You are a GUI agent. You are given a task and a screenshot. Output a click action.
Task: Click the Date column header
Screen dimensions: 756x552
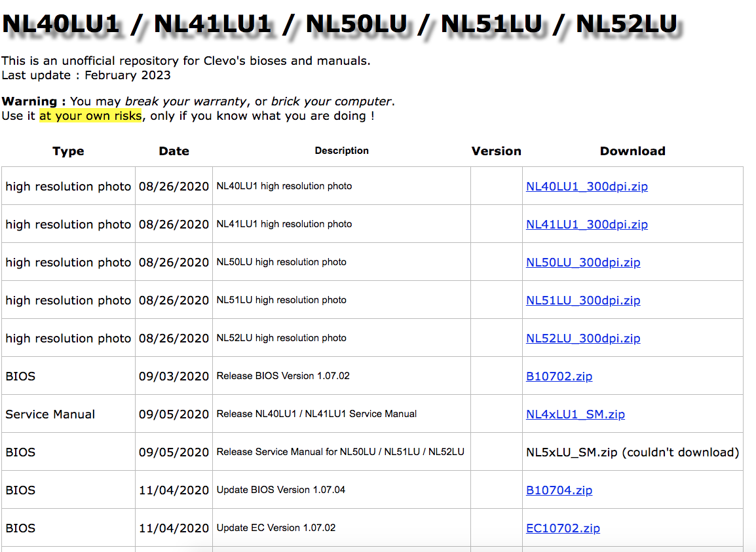174,151
